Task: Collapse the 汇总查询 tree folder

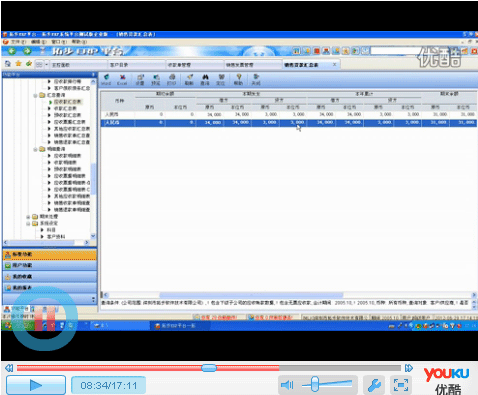Action: point(35,95)
